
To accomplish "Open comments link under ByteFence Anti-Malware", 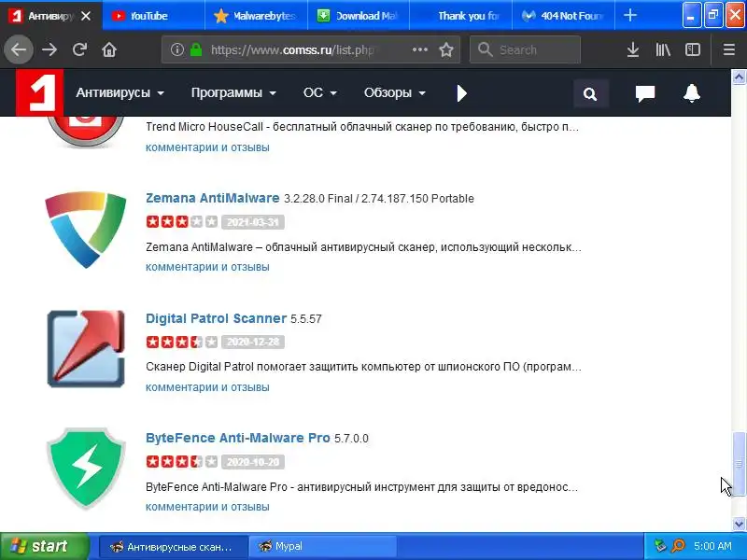I will 207,507.
